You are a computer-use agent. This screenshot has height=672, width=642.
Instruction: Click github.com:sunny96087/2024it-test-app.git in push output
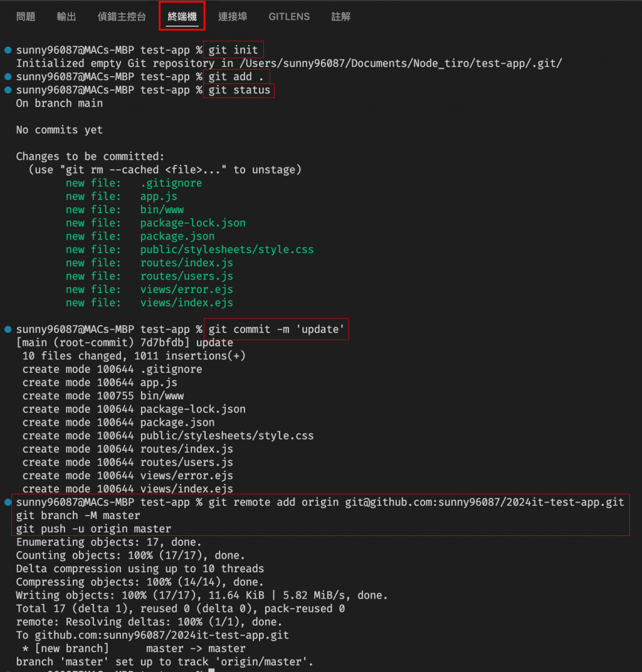point(162,635)
